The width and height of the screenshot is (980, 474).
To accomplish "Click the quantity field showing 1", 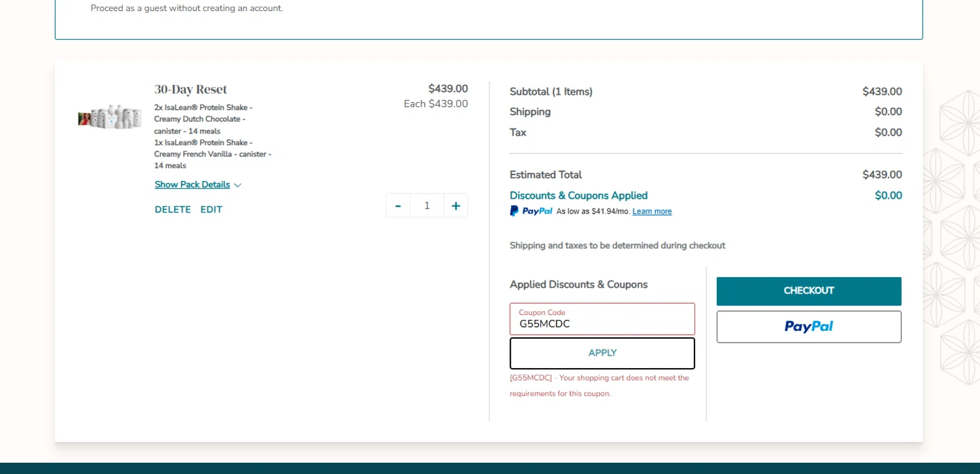I will pyautogui.click(x=427, y=206).
